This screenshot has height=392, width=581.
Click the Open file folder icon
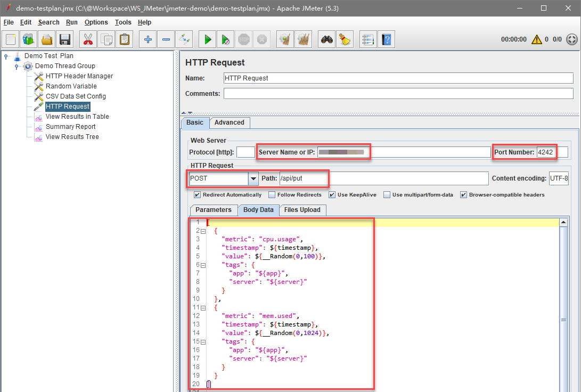(47, 39)
